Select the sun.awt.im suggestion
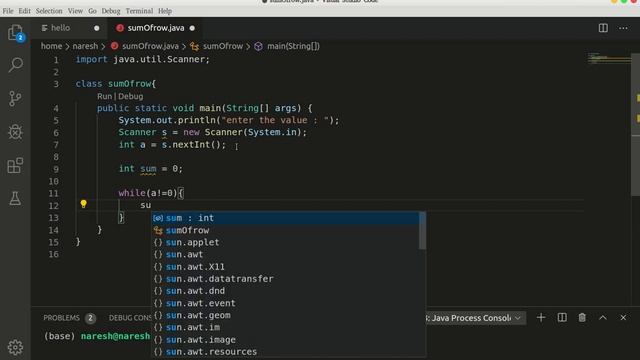 click(x=286, y=327)
